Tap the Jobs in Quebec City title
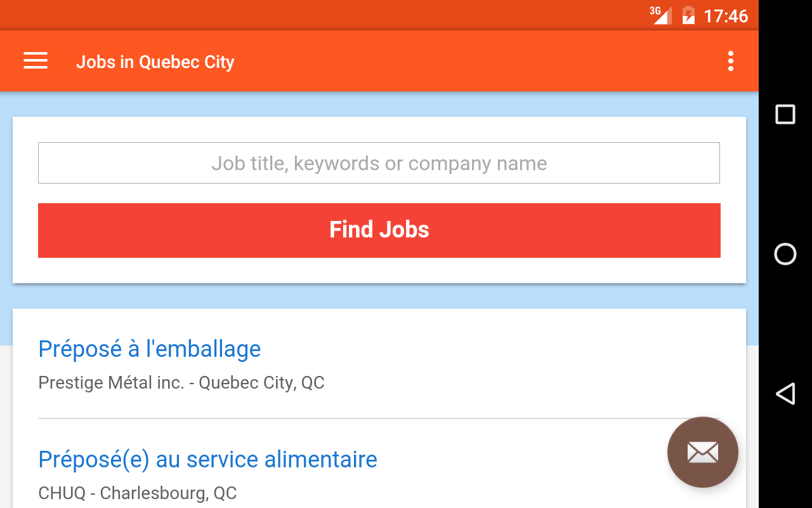This screenshot has height=508, width=812. pyautogui.click(x=155, y=62)
